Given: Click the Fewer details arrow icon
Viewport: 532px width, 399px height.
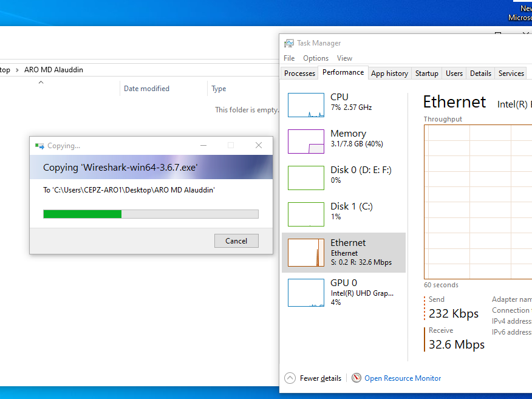Looking at the screenshot, I should tap(290, 378).
